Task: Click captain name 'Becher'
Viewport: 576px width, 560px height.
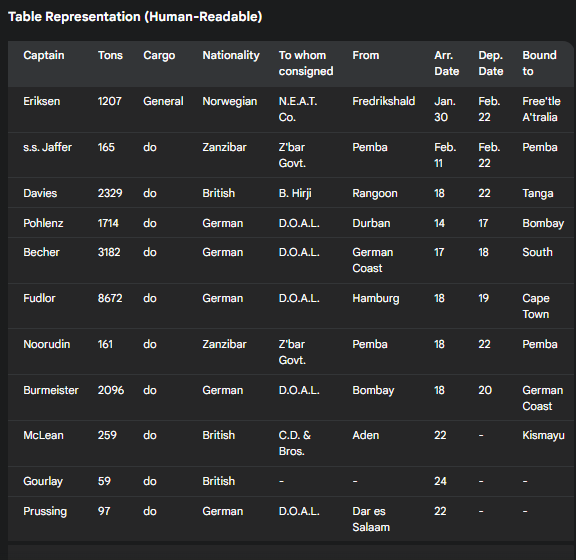Action: [41, 252]
